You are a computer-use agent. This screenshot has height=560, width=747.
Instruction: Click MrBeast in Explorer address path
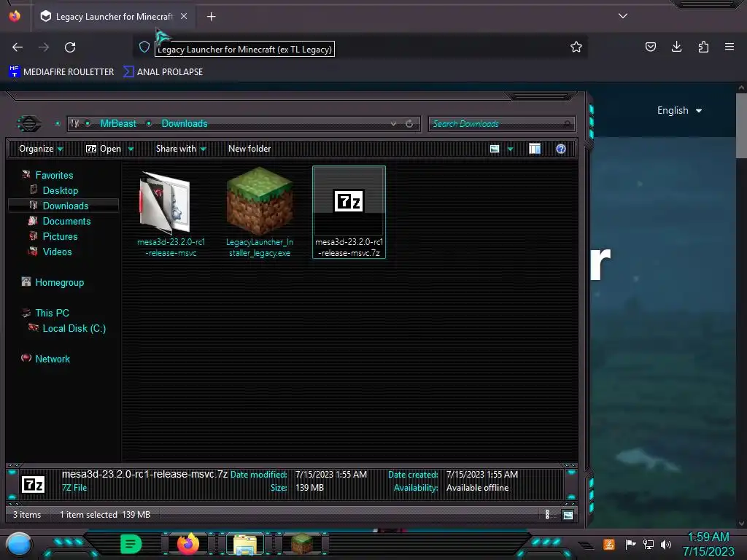[x=118, y=124]
